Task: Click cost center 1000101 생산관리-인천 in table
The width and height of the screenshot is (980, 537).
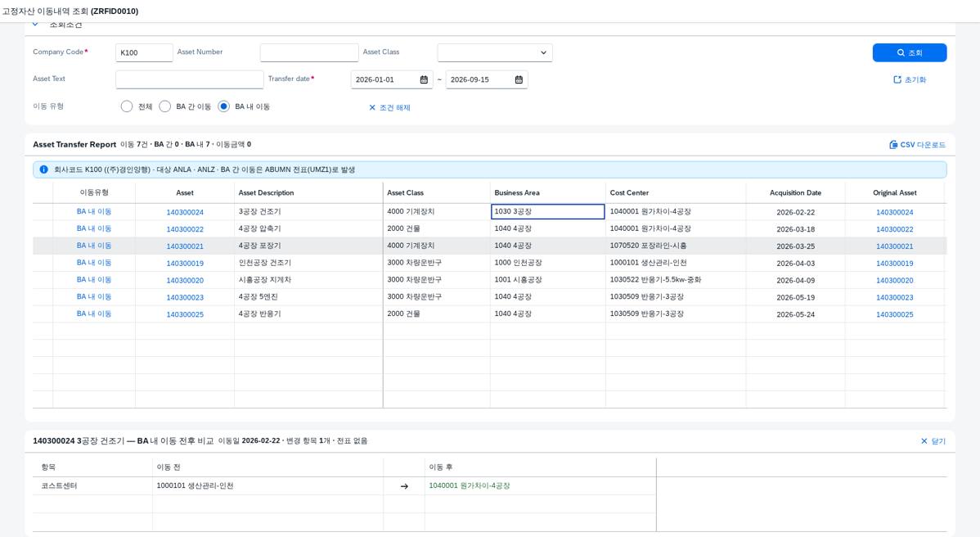Action: pos(676,263)
